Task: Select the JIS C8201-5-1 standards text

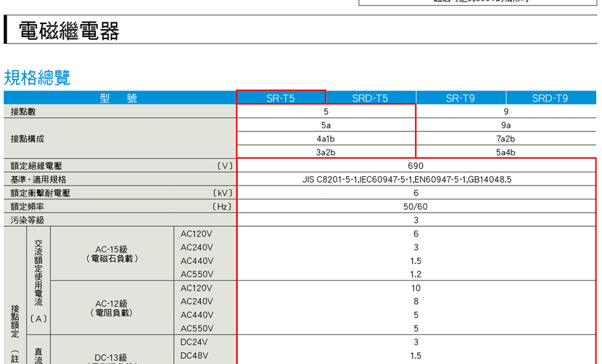Action: click(407, 180)
